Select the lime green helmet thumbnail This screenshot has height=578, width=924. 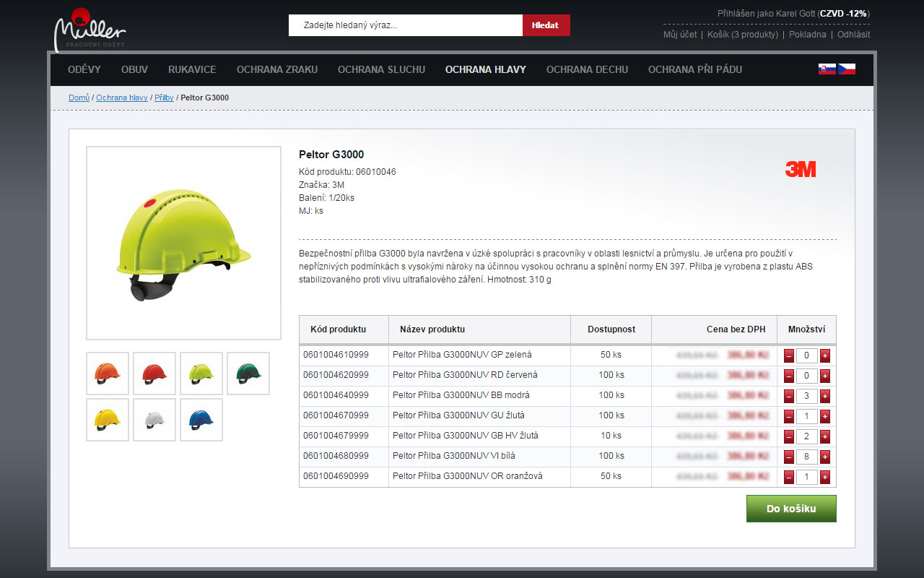(201, 374)
